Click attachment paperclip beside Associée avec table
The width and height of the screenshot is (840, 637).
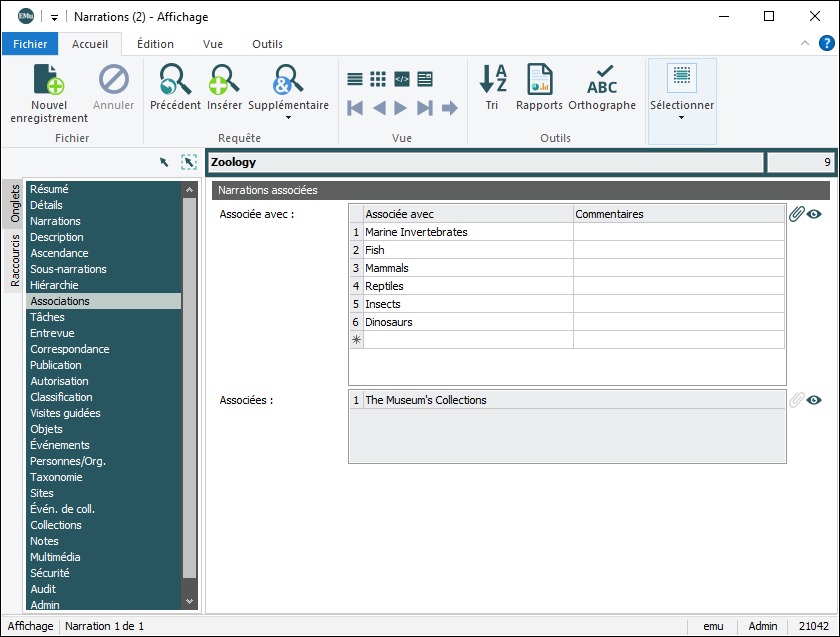[x=797, y=214]
